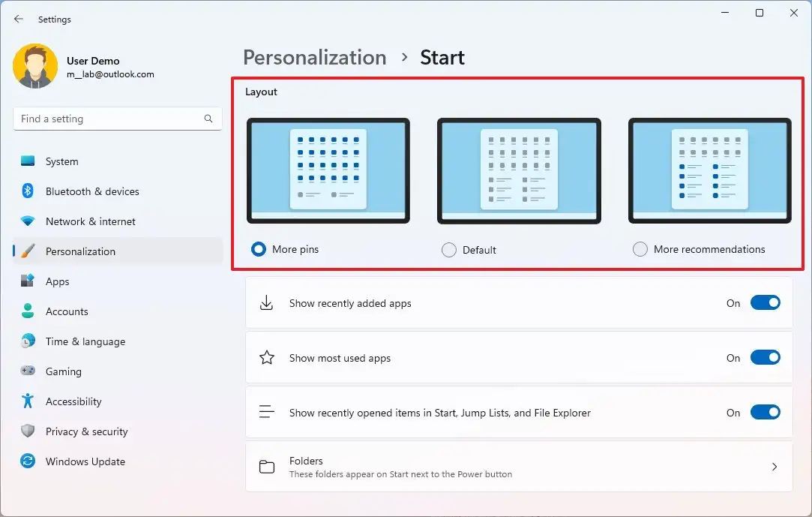812x517 pixels.
Task: Click the Accounts person icon
Action: coord(28,311)
